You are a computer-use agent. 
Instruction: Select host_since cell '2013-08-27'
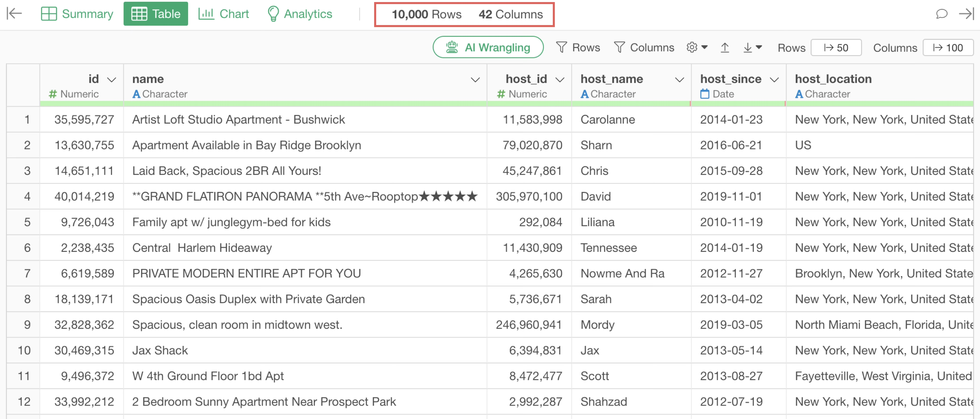tap(738, 376)
